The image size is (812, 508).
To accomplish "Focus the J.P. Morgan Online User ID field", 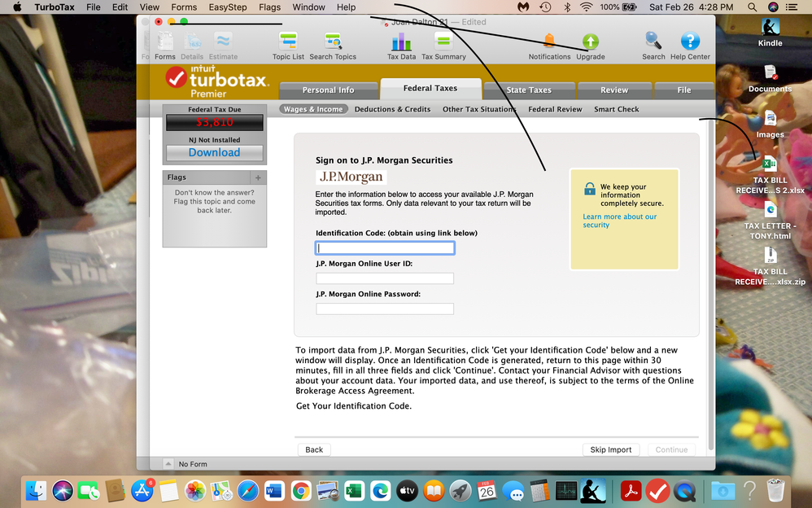I will pyautogui.click(x=385, y=278).
